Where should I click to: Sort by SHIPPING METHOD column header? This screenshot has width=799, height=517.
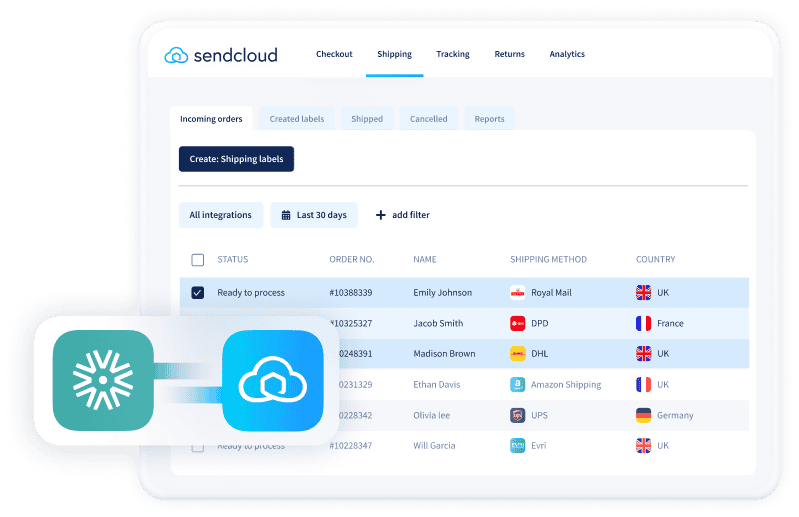click(548, 259)
